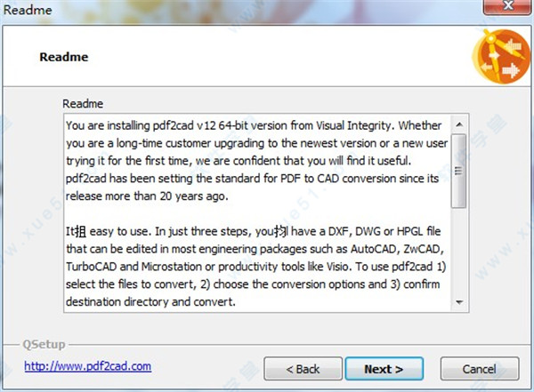Return to previous step with < Back

(303, 369)
